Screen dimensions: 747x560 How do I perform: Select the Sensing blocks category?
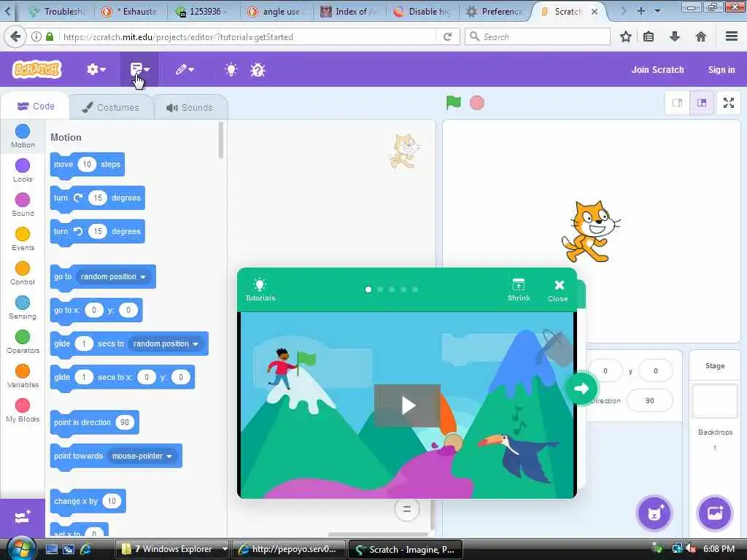23,308
